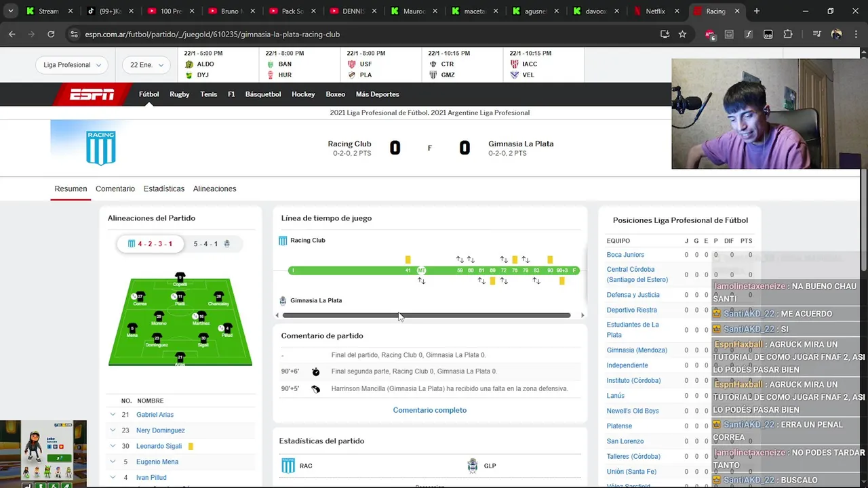Click Racing's yellow card at minute 76
Viewport: 868px width, 488px height.
[x=515, y=260]
